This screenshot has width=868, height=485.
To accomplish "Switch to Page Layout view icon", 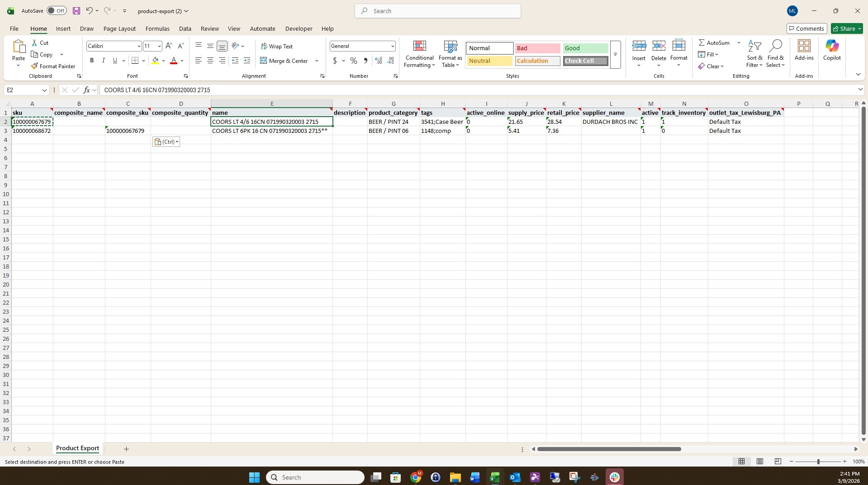I will 760,461.
